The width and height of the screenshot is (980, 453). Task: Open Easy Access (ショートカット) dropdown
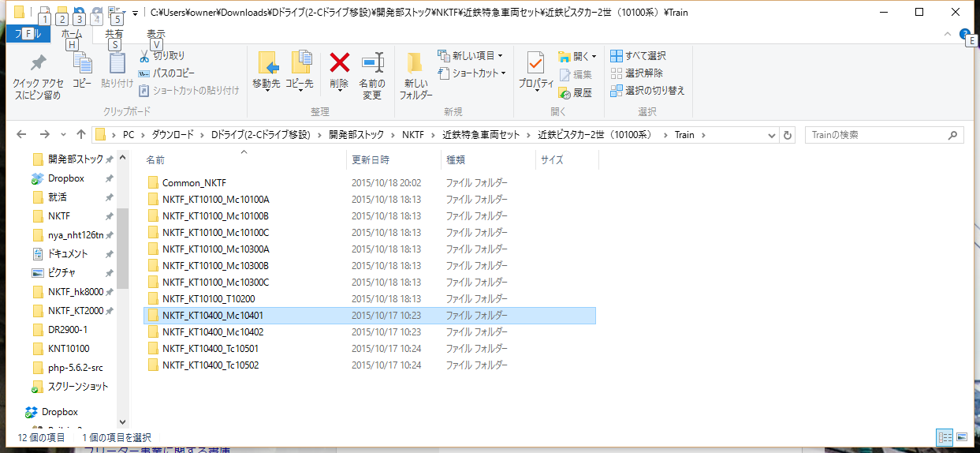[x=471, y=73]
